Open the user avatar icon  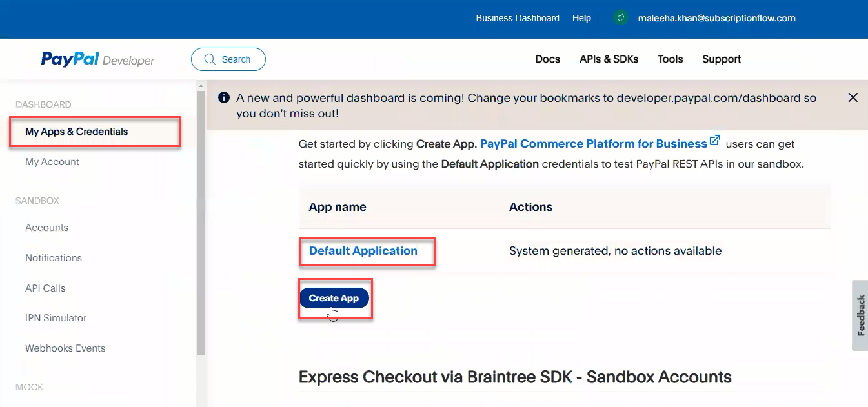tap(621, 18)
